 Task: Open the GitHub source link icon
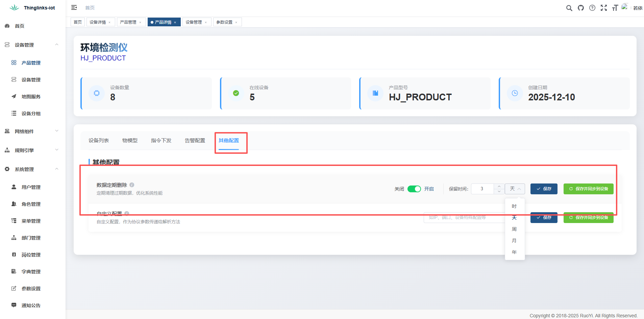pyautogui.click(x=580, y=8)
